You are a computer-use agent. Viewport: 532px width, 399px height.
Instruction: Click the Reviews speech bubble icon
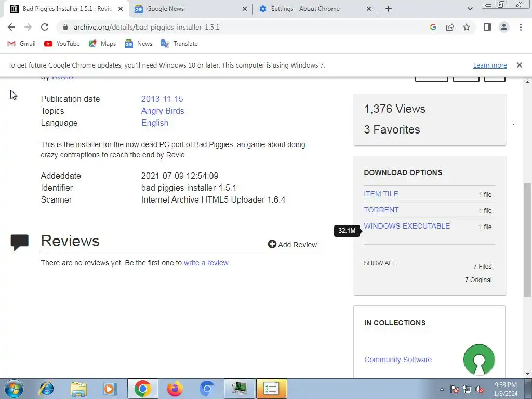[x=19, y=242]
